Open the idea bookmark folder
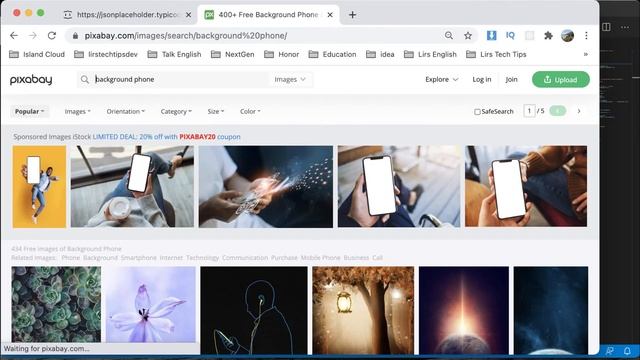This screenshot has width=640, height=360. tap(380, 54)
